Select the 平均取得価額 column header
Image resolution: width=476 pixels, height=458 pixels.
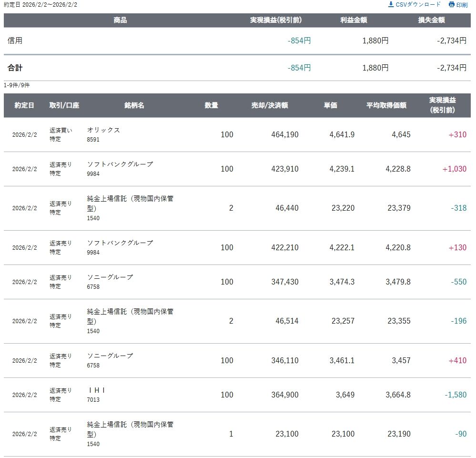[x=386, y=105]
